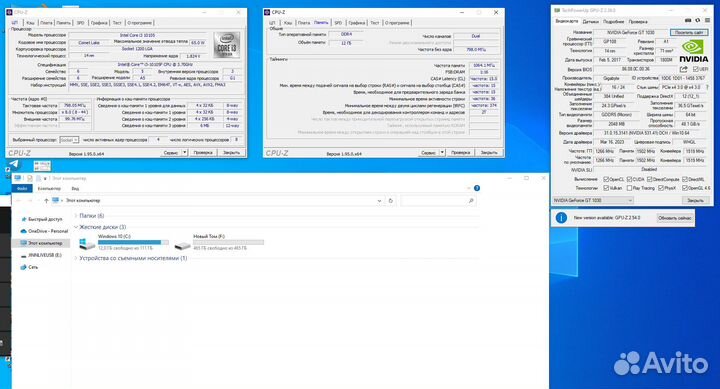Click GPU-Z screenshot camera icon
This screenshot has width=720, height=389.
[x=687, y=21]
